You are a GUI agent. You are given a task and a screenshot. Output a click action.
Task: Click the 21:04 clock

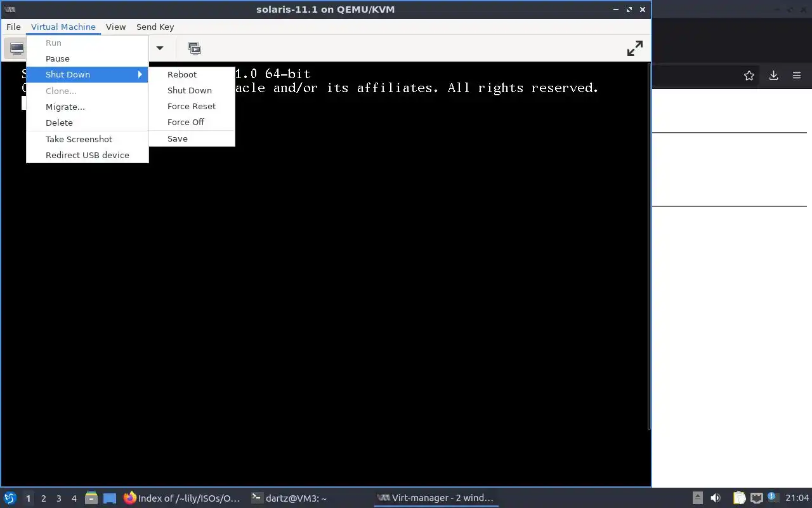coord(797,498)
